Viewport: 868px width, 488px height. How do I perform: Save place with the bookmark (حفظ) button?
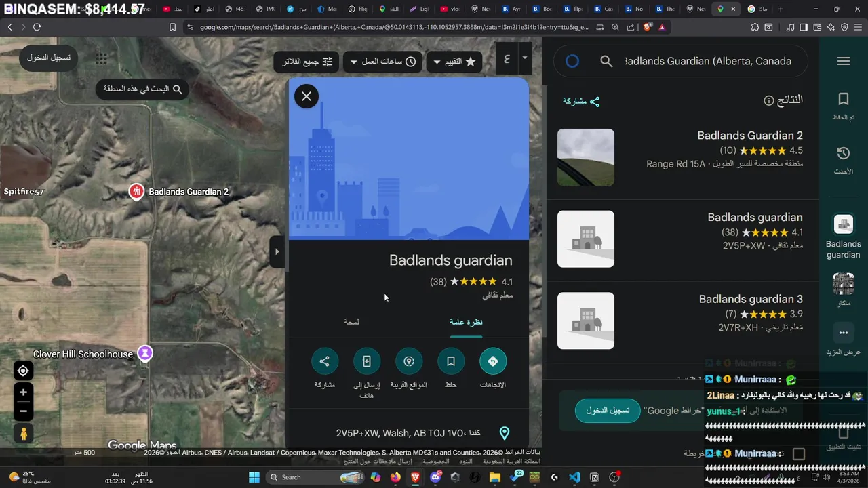[451, 361]
